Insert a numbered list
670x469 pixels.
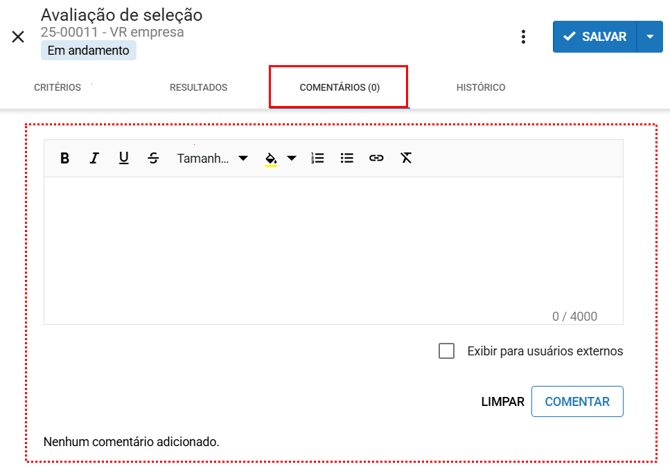(x=318, y=158)
